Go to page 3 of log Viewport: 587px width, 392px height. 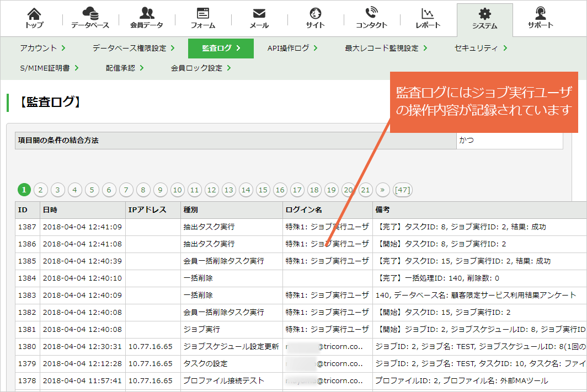(x=57, y=190)
